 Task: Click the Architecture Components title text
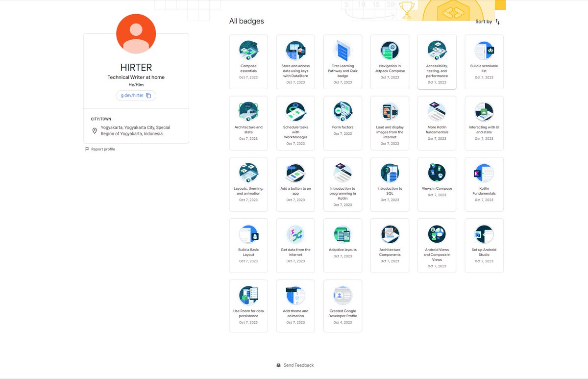(x=390, y=253)
